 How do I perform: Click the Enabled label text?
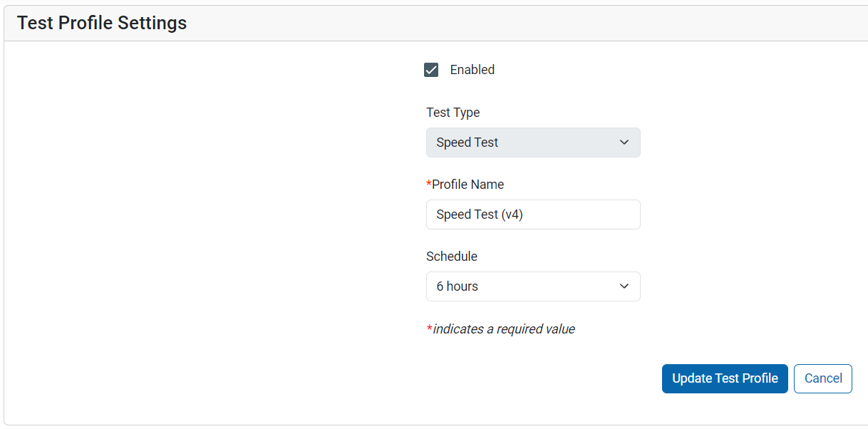point(472,70)
